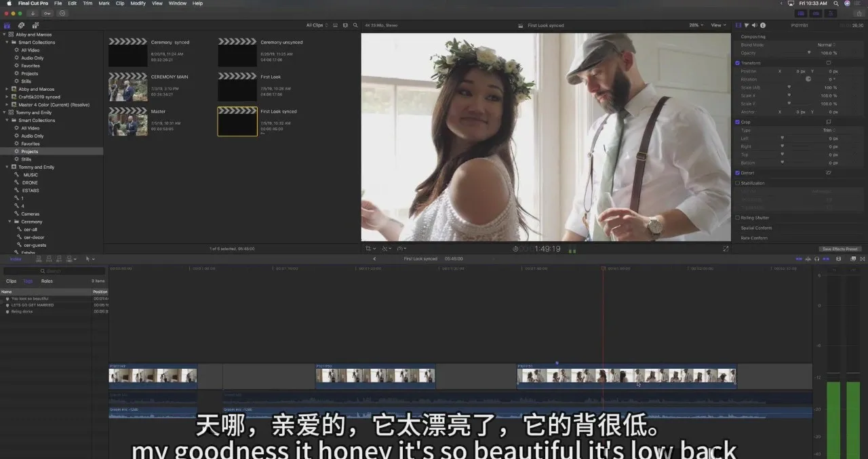
Task: Select the First Look synced project thumbnail
Action: [237, 121]
